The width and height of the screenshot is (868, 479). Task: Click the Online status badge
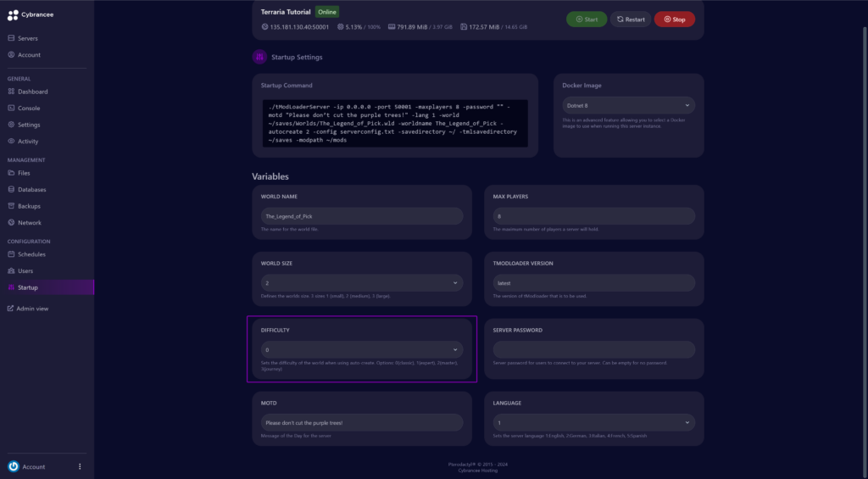coord(327,12)
